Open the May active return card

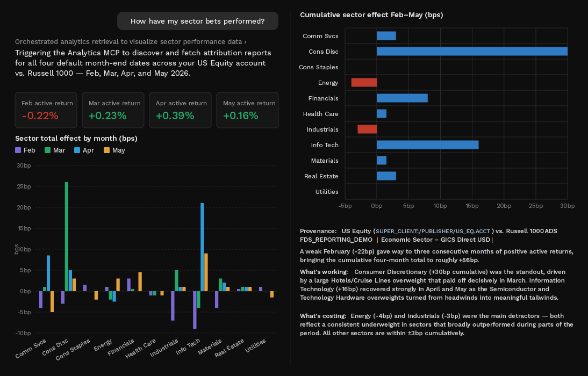247,110
